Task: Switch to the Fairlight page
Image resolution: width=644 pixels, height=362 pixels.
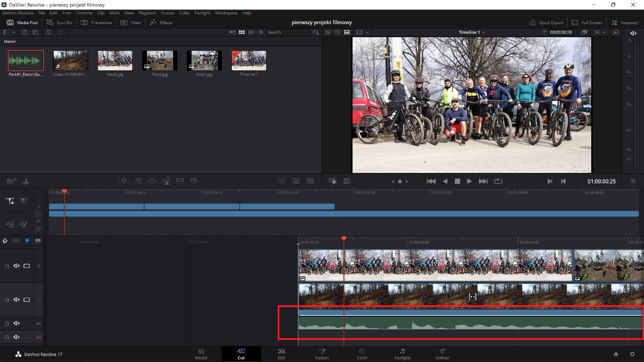Action: (x=402, y=353)
